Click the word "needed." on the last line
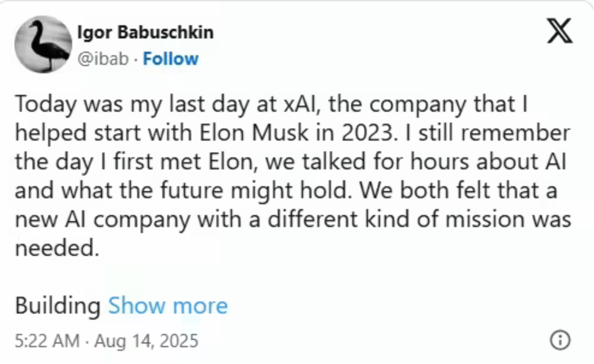This screenshot has height=364, width=594. tap(57, 248)
